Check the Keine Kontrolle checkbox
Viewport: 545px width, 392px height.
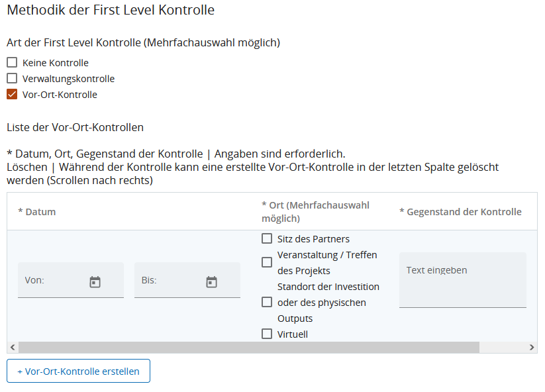click(12, 63)
